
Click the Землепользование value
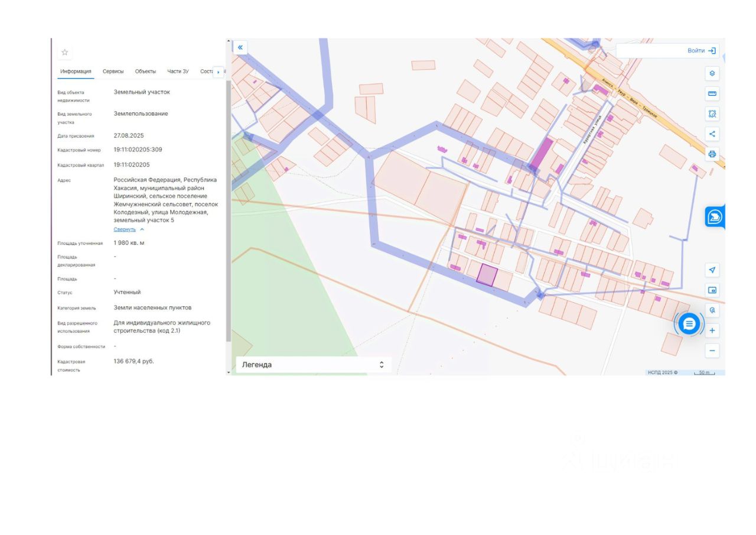[141, 114]
